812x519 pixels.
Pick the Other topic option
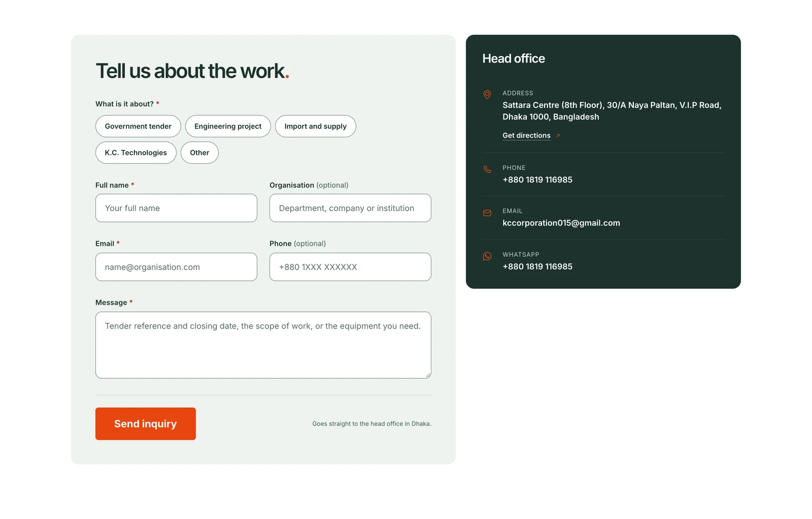coord(199,153)
